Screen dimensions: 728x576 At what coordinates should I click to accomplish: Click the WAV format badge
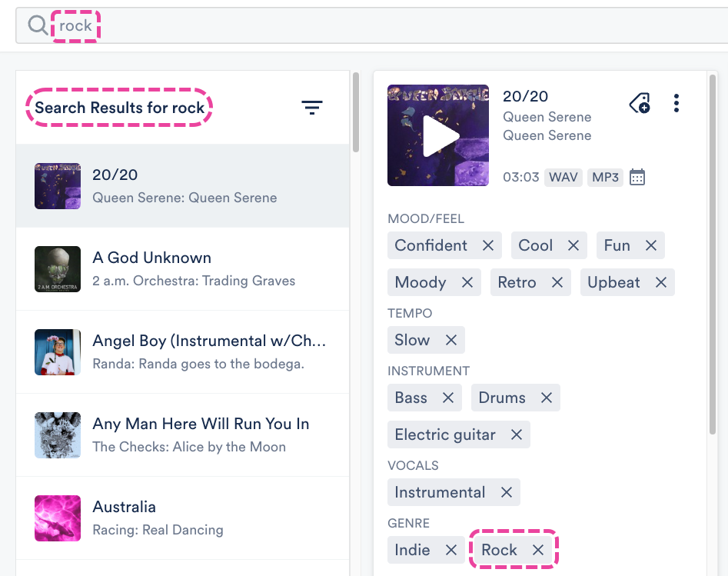[563, 177]
